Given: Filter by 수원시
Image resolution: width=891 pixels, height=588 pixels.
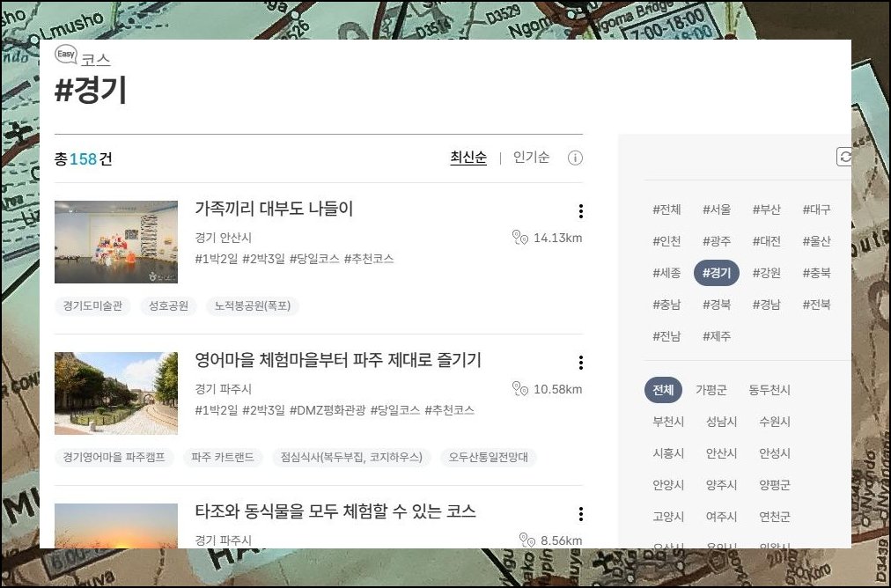Looking at the screenshot, I should tap(775, 422).
